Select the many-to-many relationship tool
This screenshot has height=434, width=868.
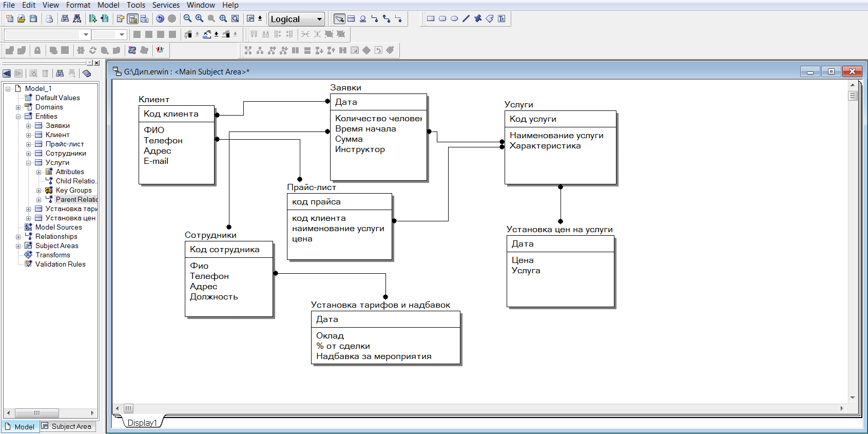coord(387,19)
